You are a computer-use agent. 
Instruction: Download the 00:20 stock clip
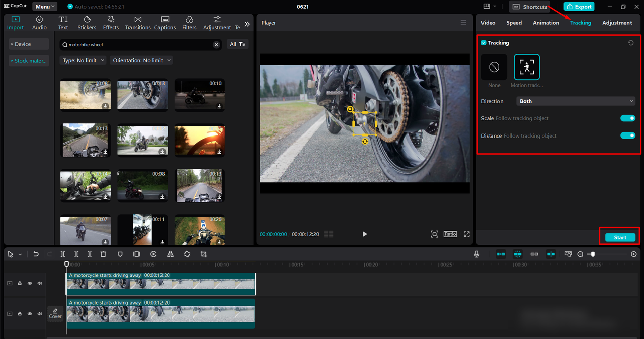click(x=219, y=242)
